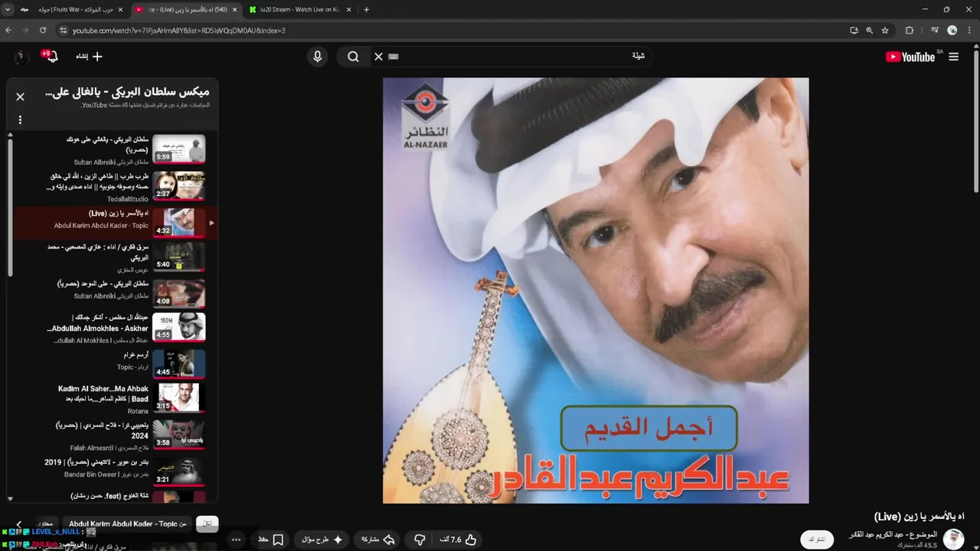Viewport: 980px width, 551px height.
Task: Click the mix title ميكس سلطان البريكي
Action: (127, 93)
